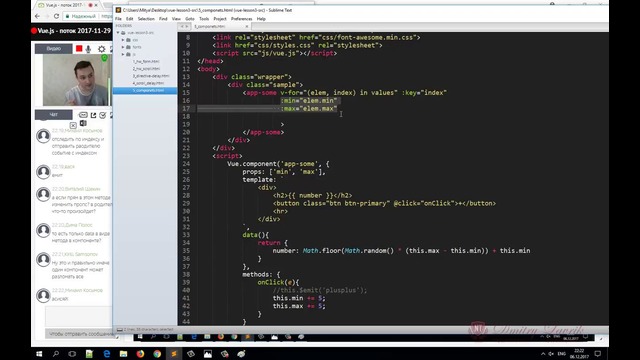Mute microphone in the webinar video panel
The image size is (640, 360).
[89, 49]
